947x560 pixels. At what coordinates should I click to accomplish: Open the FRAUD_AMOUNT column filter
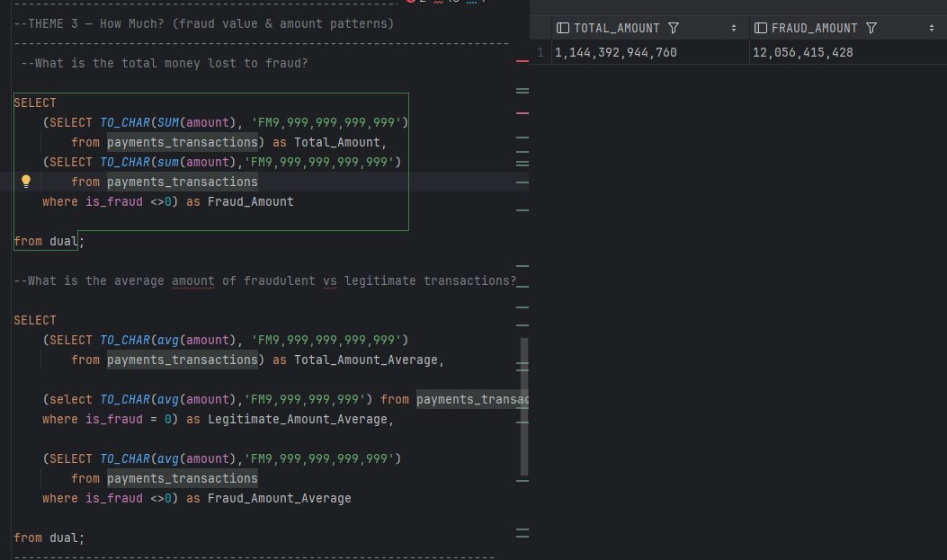pyautogui.click(x=871, y=28)
